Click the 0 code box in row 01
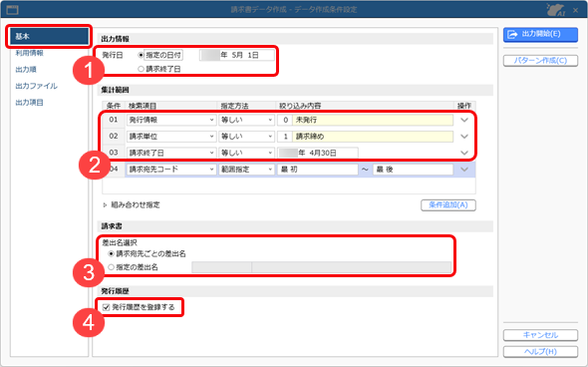 285,120
